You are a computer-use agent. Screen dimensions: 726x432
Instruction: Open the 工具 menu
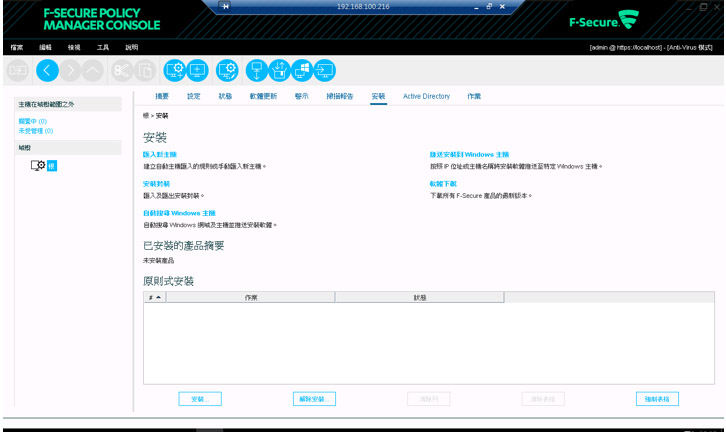[x=103, y=47]
